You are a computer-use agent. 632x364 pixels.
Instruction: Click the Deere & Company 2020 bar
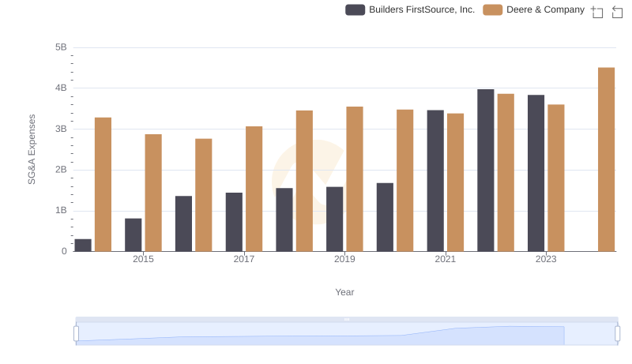point(405,181)
